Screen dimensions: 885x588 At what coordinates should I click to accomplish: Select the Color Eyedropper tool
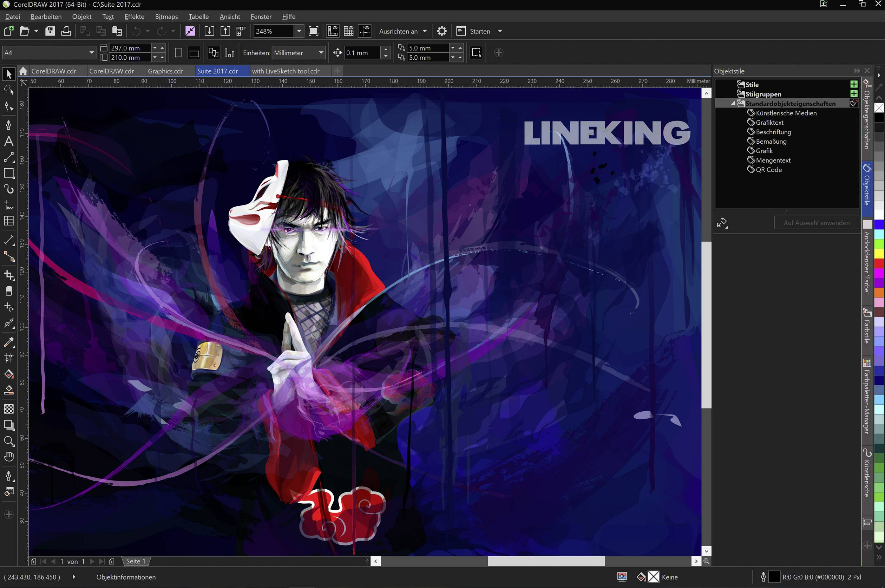pos(9,342)
